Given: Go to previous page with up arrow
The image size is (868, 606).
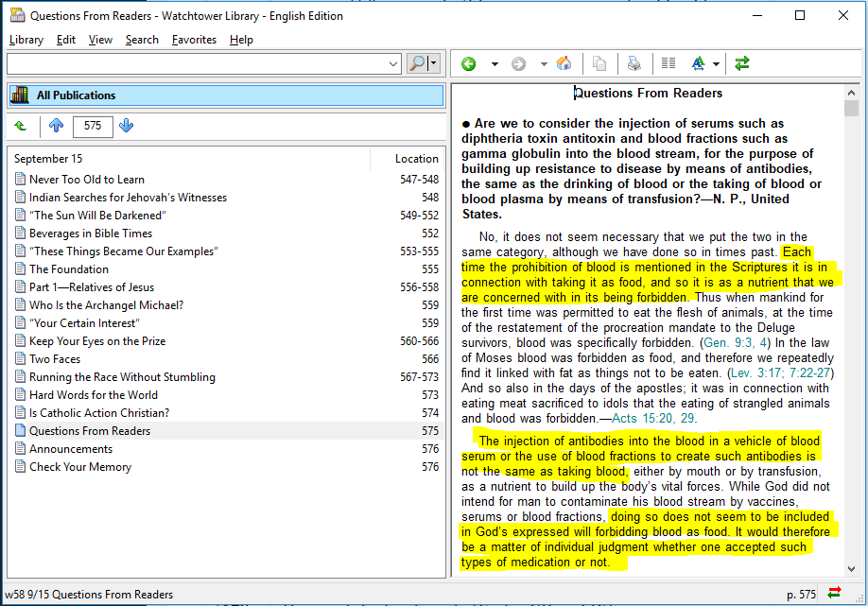Looking at the screenshot, I should click(56, 126).
